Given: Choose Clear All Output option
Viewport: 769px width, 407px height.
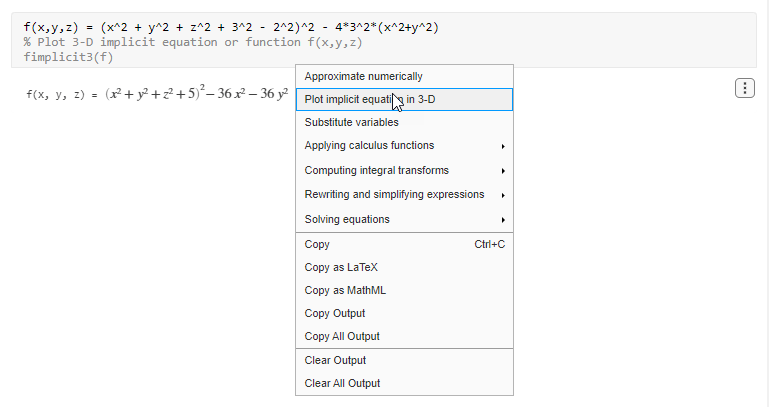Looking at the screenshot, I should (342, 383).
